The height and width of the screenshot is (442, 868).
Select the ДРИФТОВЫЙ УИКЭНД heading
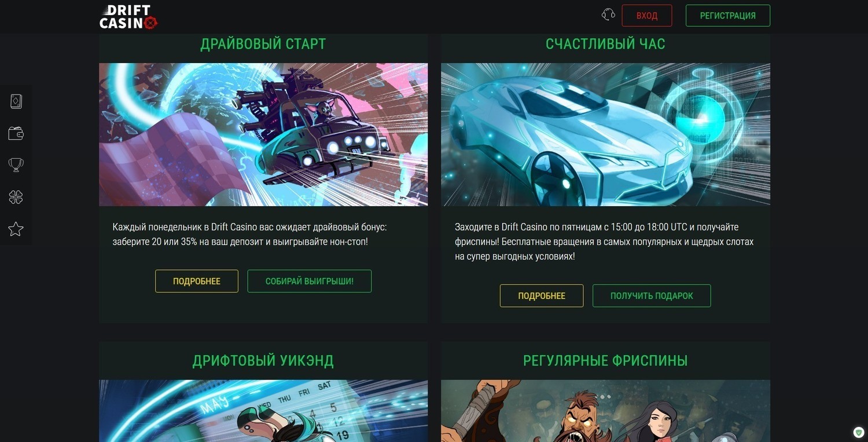[263, 360]
